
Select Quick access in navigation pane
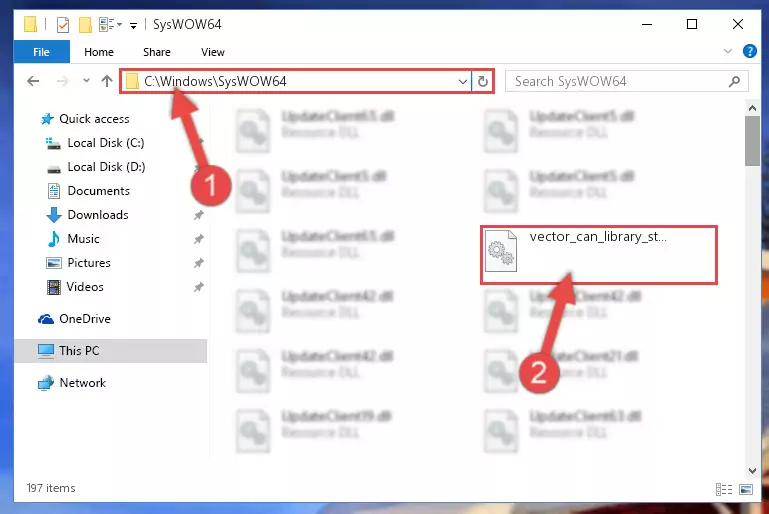click(94, 119)
